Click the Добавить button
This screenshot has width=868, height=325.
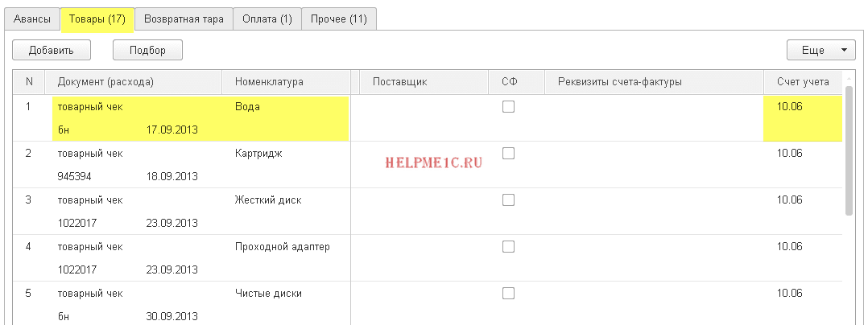tap(51, 50)
